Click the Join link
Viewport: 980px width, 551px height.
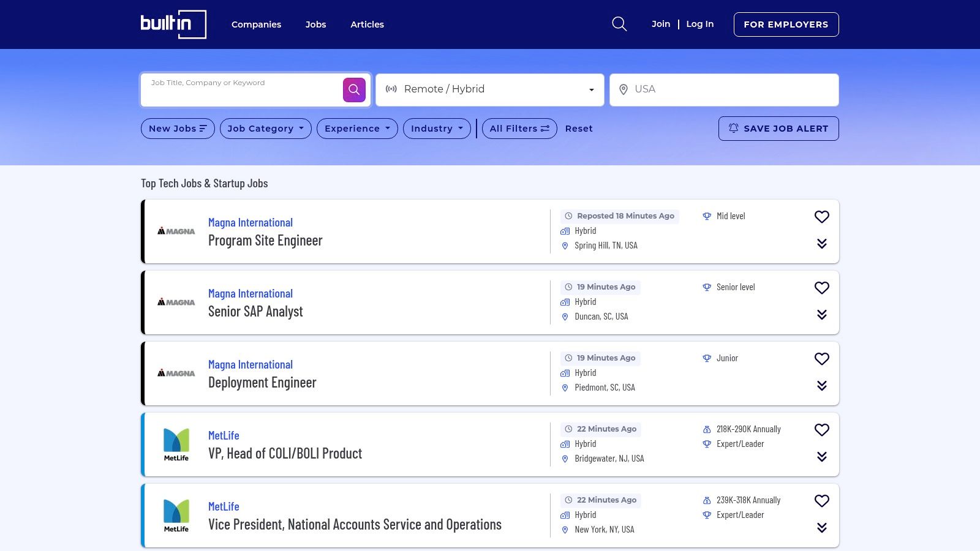point(661,24)
